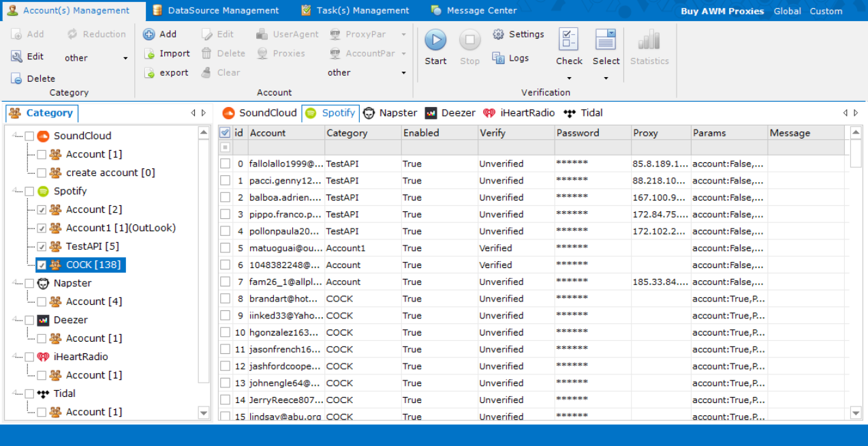Collapse the Spotify tree node
Screen dimensions: 868x446
pyautogui.click(x=16, y=192)
